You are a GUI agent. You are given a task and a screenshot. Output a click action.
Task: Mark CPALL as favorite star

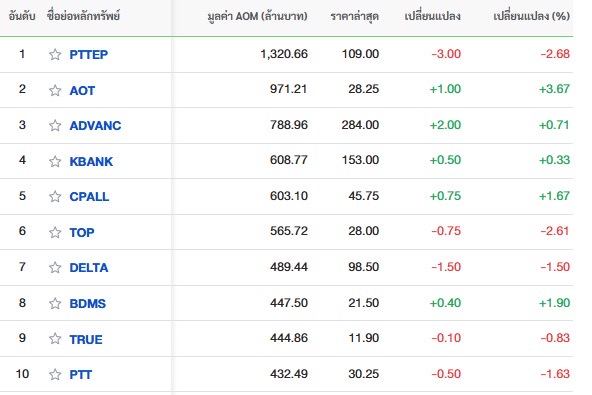click(x=55, y=196)
